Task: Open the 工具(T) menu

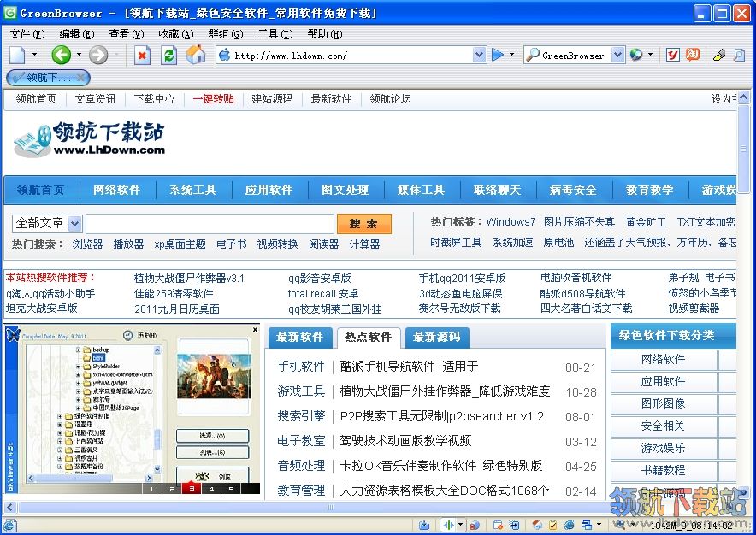Action: coord(275,34)
